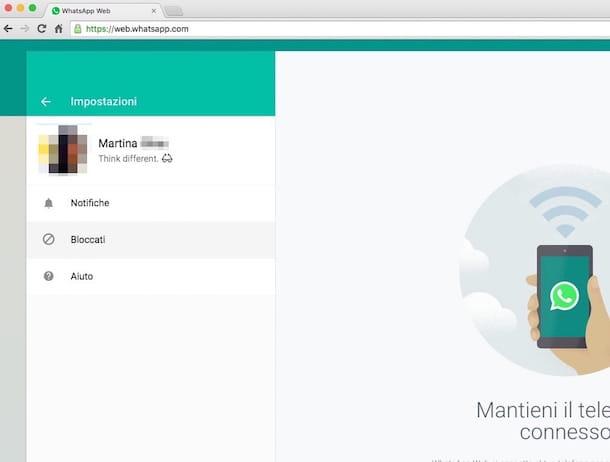Minimize the window with the yellow button
610x462 pixels.
[21, 8]
